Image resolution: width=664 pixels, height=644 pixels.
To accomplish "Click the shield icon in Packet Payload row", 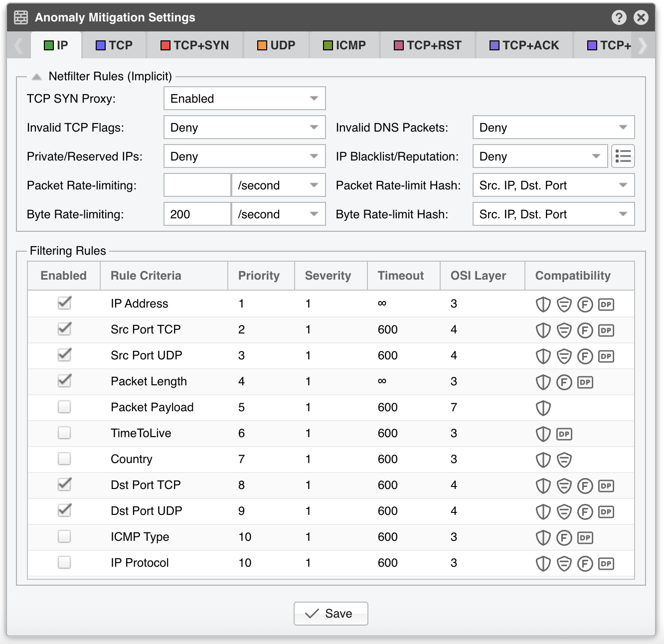I will click(x=543, y=408).
